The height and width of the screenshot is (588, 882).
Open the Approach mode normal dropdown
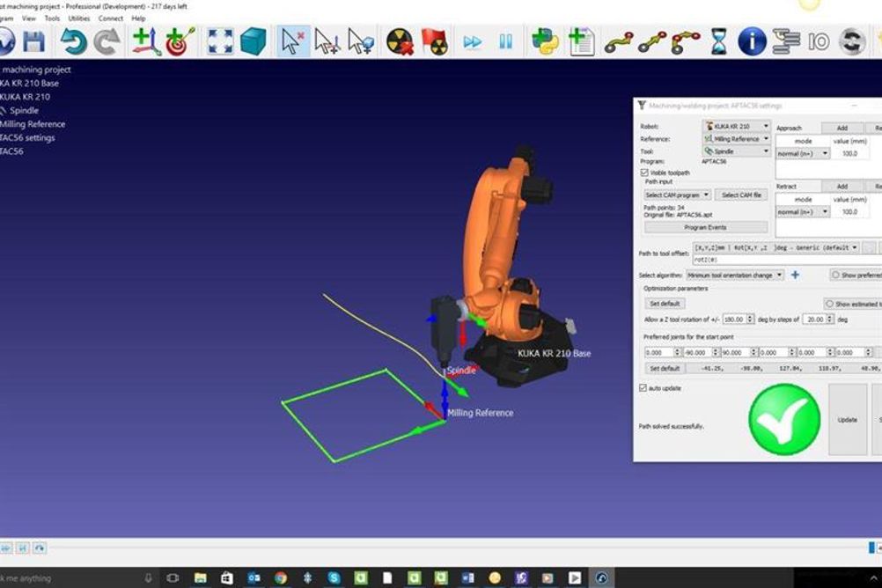803,153
